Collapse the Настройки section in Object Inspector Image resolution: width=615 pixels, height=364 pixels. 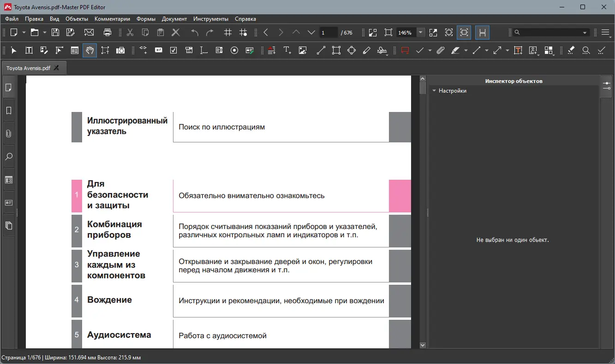[x=434, y=91]
